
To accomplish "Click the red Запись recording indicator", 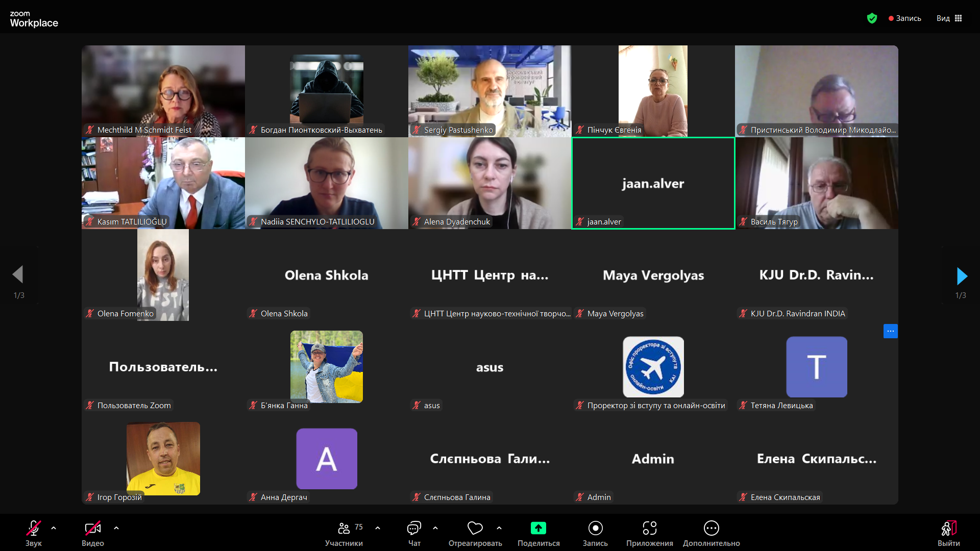I will (904, 18).
